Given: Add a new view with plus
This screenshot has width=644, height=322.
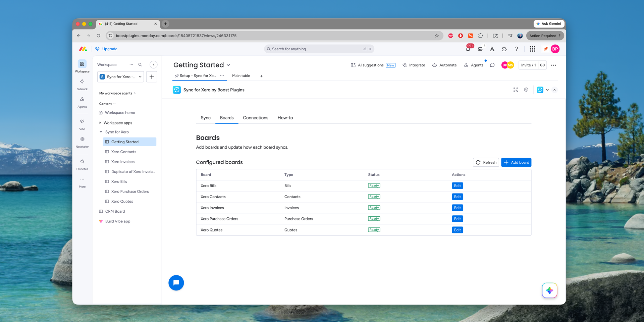Looking at the screenshot, I should pos(261,76).
